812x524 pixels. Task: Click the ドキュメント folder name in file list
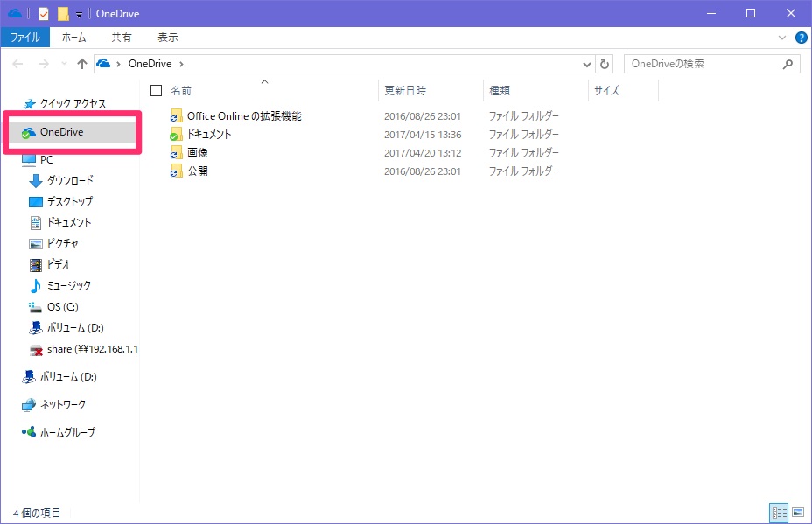coord(209,135)
